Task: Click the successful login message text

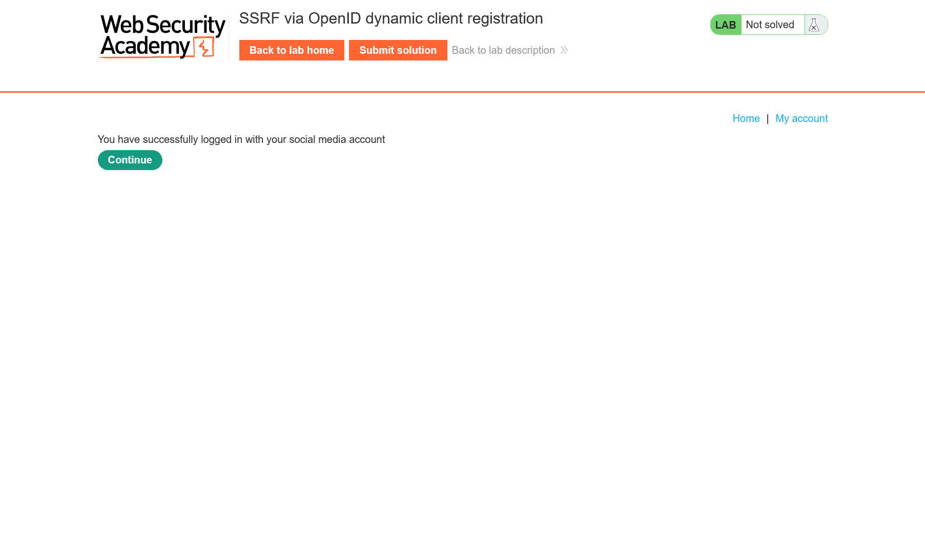Action: tap(241, 139)
